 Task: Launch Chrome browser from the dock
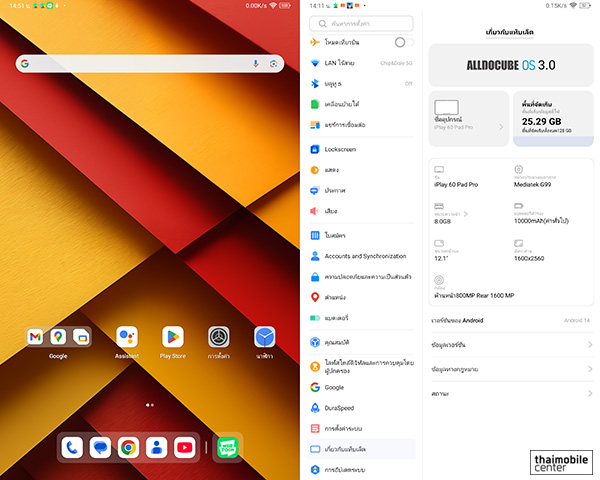[x=128, y=447]
